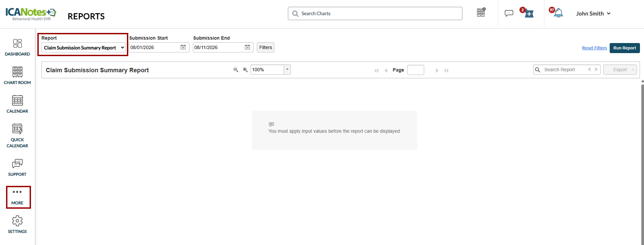Click the Search Report magnifier icon
644x245 pixels.
tap(538, 70)
